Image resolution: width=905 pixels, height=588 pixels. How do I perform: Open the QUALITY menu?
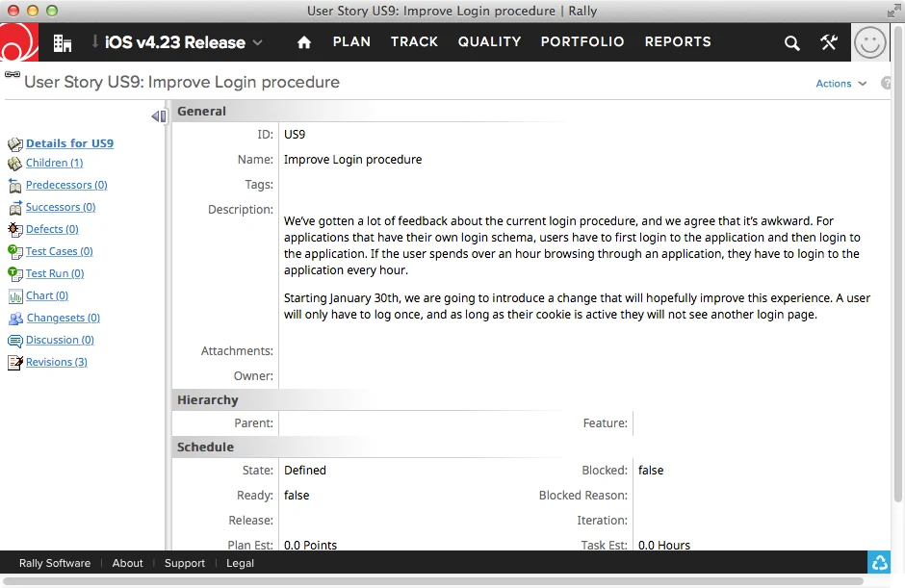[489, 41]
